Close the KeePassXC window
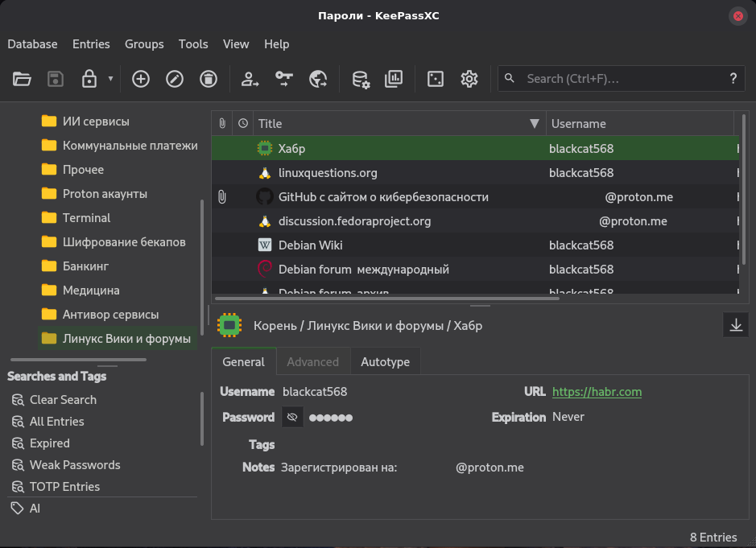This screenshot has height=548, width=756. (737, 16)
